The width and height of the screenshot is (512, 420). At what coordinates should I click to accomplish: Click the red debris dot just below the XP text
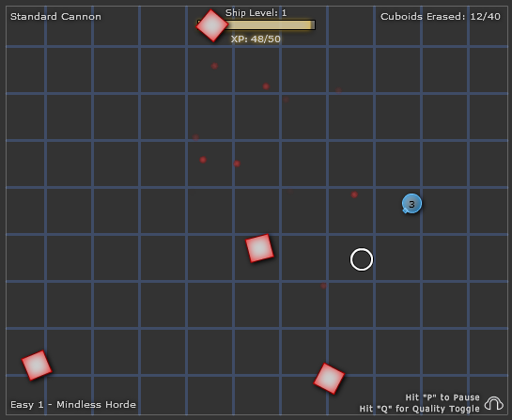214,66
